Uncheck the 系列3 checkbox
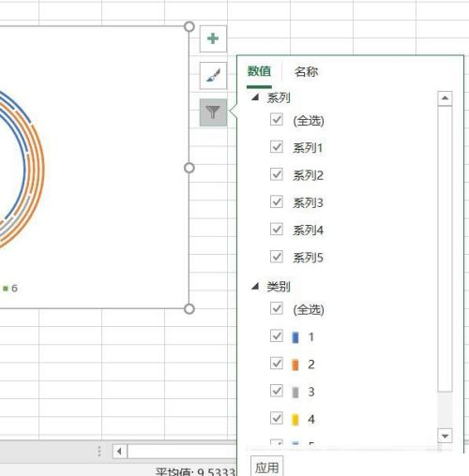469x476 pixels. point(277,201)
